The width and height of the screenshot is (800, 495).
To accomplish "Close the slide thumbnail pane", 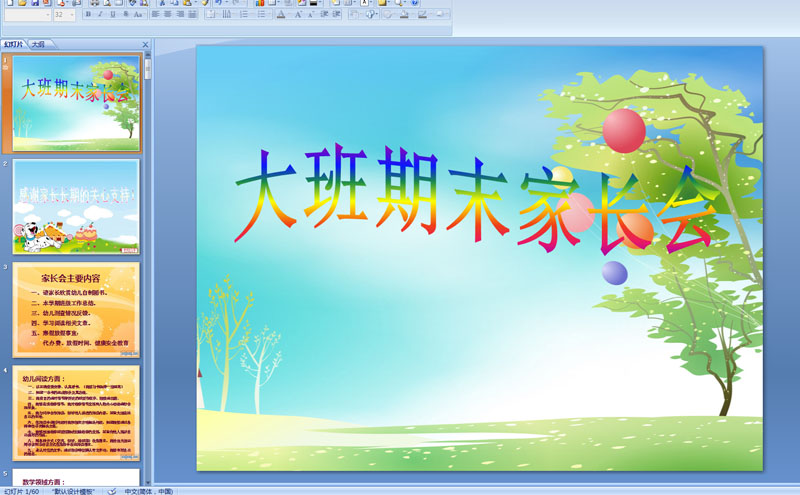I will (x=145, y=44).
